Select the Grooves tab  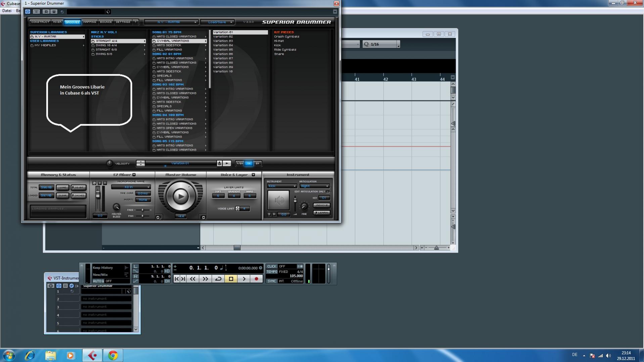tap(72, 22)
